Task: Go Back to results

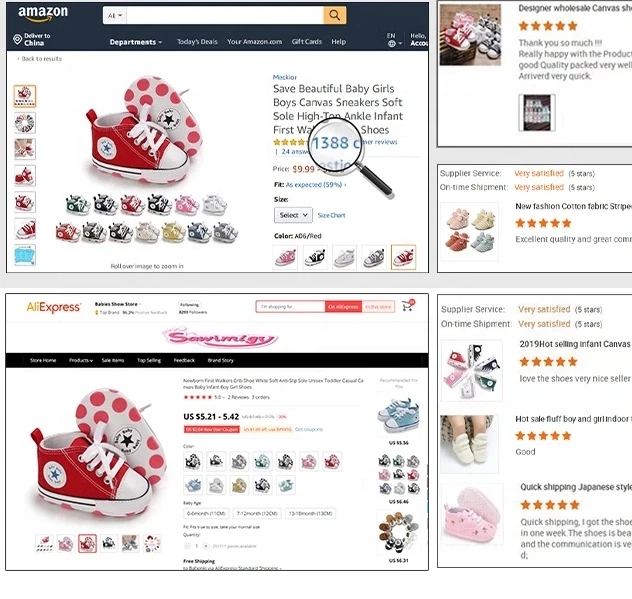Action: click(40, 58)
